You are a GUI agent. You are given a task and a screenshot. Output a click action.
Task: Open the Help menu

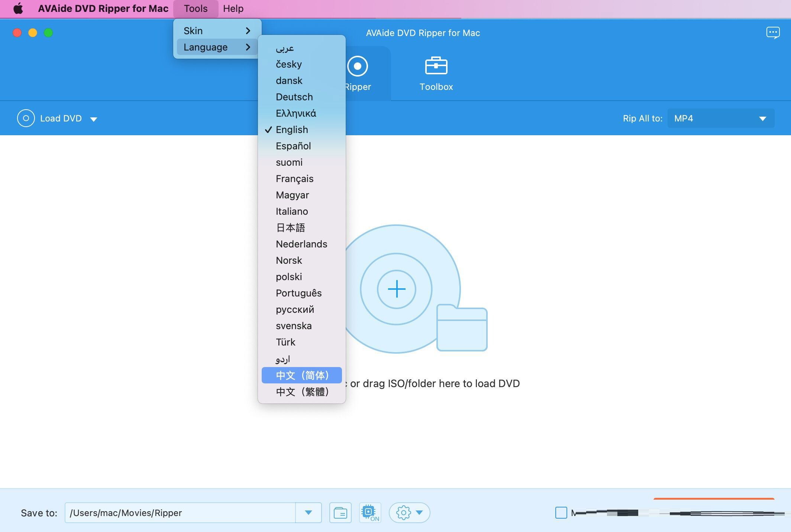pos(233,9)
